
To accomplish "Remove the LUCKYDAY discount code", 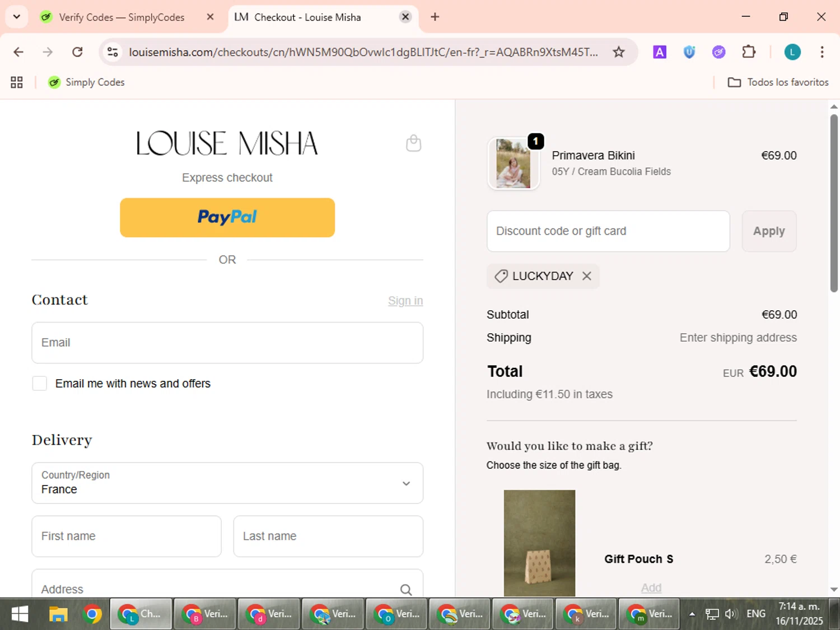I will [x=586, y=276].
